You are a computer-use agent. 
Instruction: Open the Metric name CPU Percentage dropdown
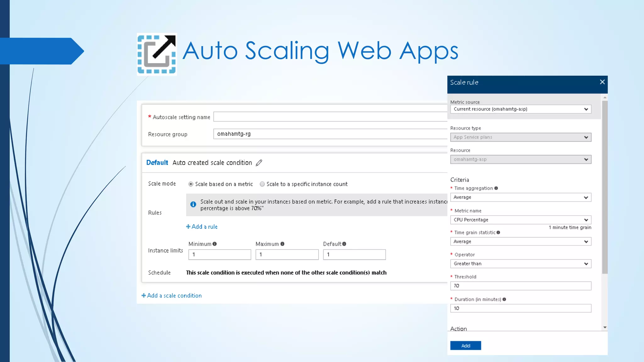click(x=521, y=220)
